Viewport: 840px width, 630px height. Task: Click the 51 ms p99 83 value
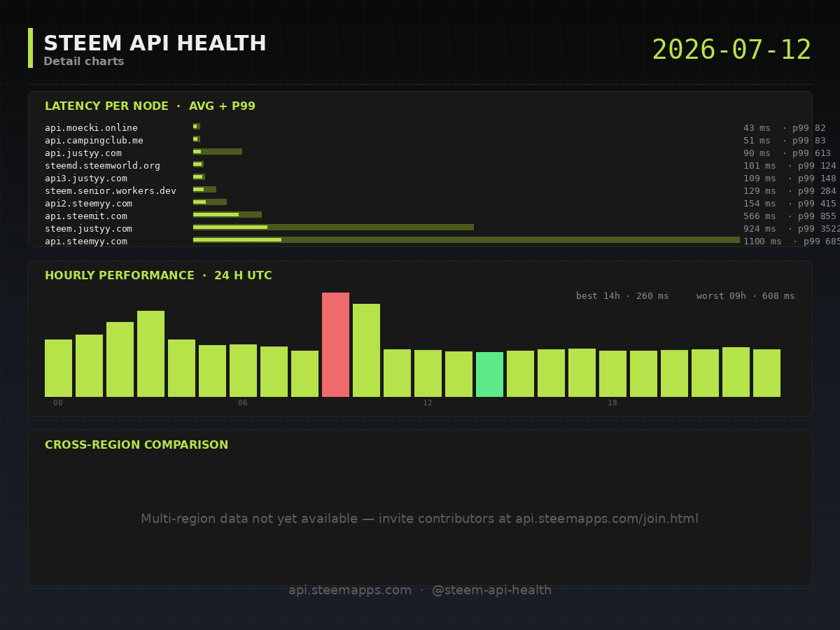pos(784,140)
